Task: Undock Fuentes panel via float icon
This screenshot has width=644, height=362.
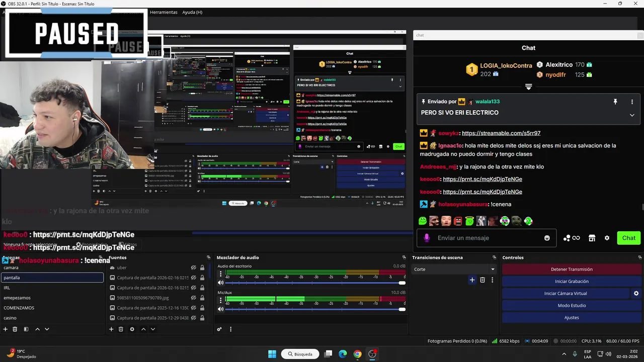Action: coord(208,257)
